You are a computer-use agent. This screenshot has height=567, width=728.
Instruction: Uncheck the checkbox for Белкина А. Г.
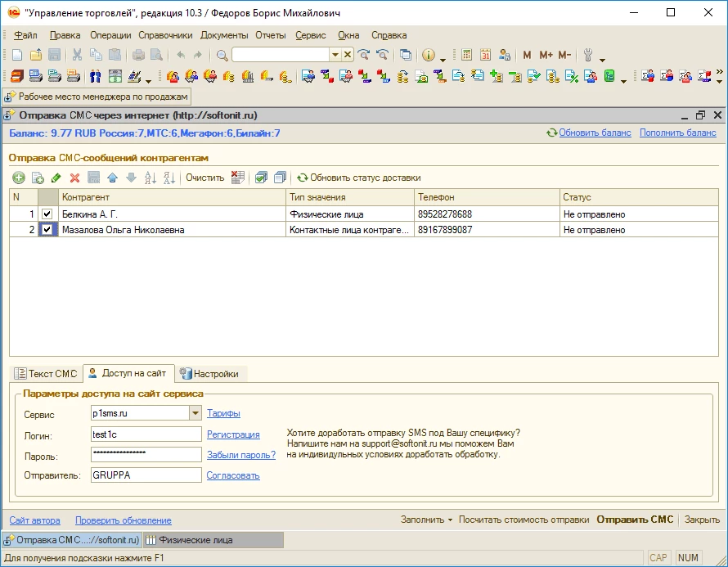(x=47, y=214)
